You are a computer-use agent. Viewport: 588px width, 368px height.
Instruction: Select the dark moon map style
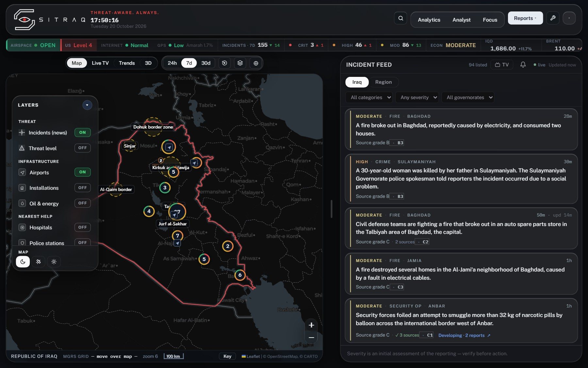point(23,262)
